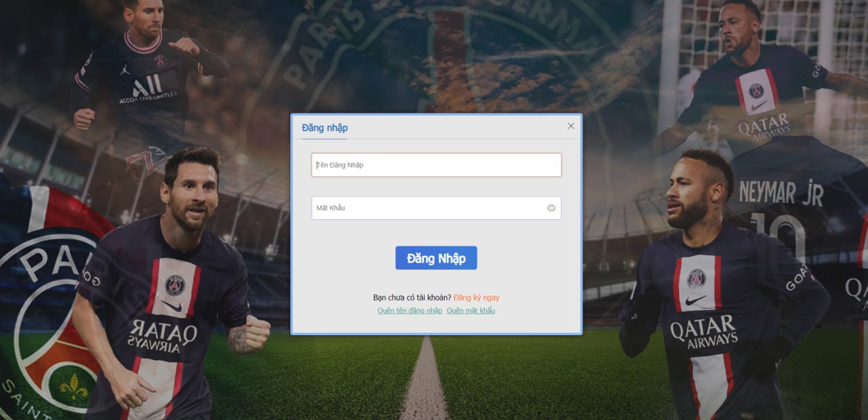Click Qatar Airways logo on Neymar's shirt
Image resolution: width=868 pixels, height=420 pixels.
[x=703, y=332]
